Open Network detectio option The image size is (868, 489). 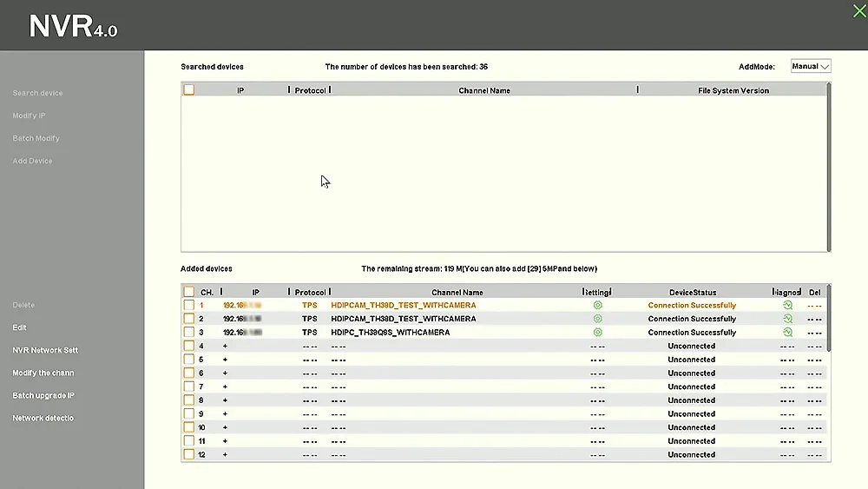43,419
